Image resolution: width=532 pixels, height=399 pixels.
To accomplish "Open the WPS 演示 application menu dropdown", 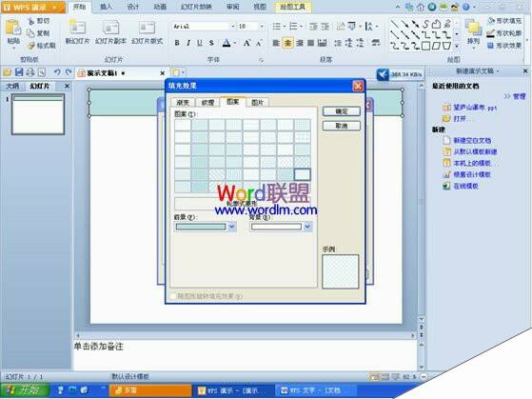I will tap(54, 7).
